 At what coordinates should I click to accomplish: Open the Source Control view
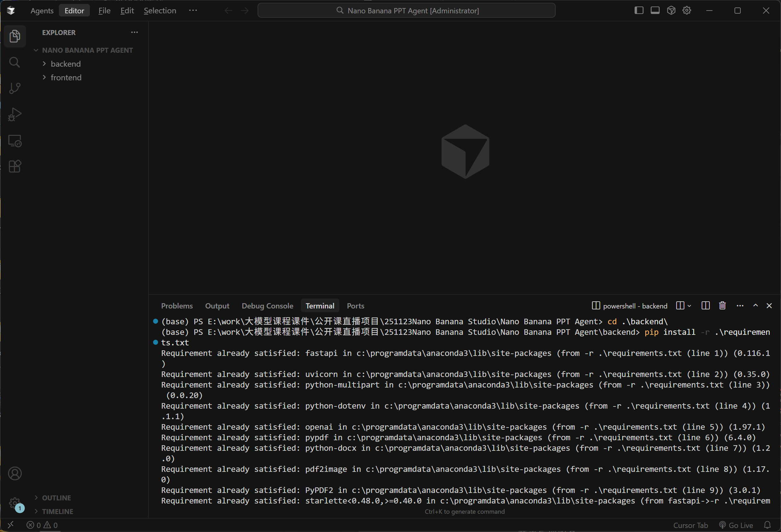click(x=15, y=88)
